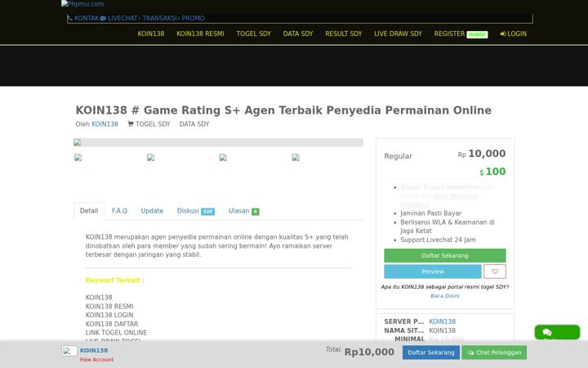The width and height of the screenshot is (588, 368).
Task: Select the second gallery thumbnail
Action: coord(150,157)
